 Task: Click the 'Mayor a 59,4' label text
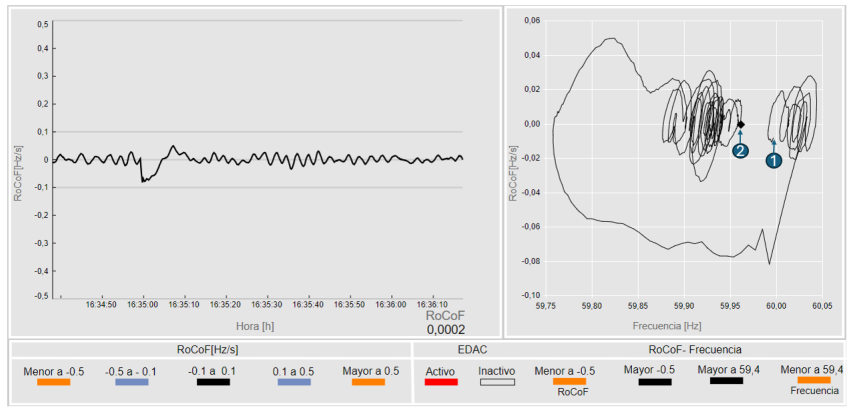pos(729,370)
